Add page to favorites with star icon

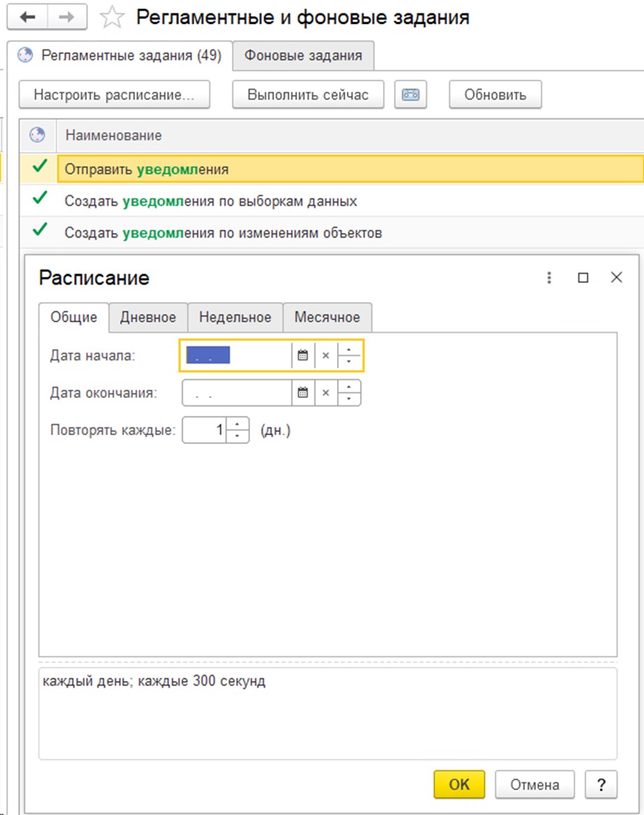111,17
